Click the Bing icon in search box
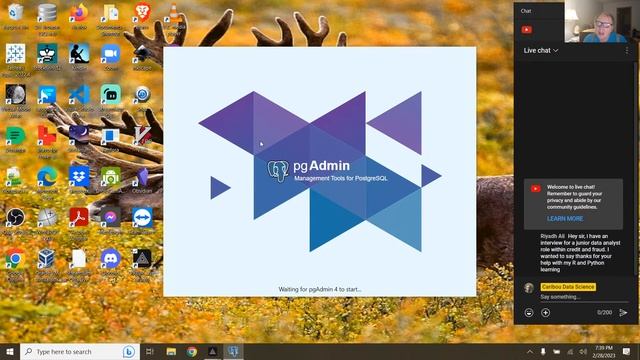Viewport: 640px width, 360px height. click(129, 351)
